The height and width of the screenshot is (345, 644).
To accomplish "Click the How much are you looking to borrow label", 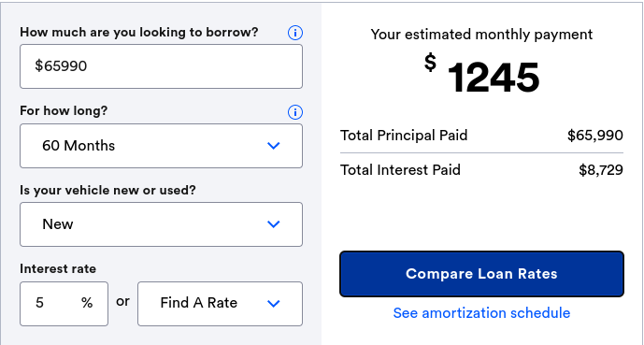I will point(139,32).
